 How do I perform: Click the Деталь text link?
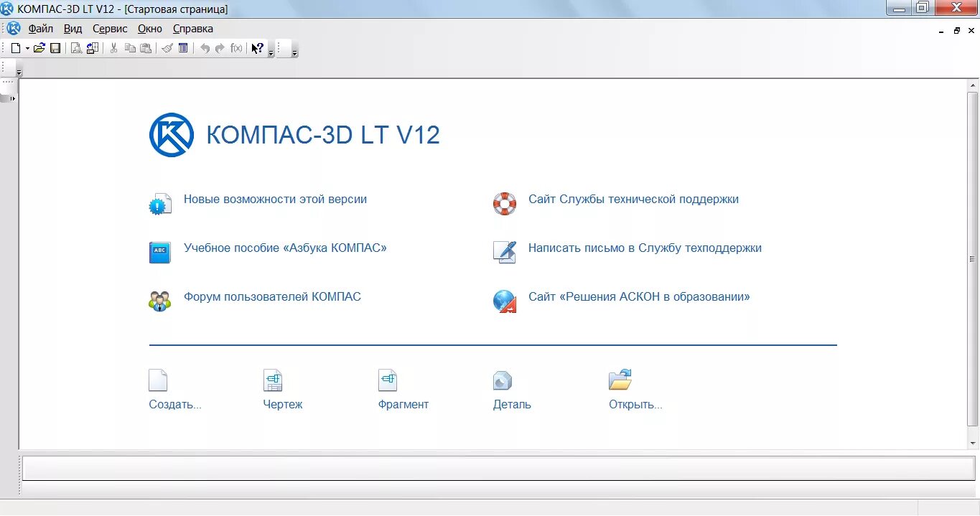point(512,405)
